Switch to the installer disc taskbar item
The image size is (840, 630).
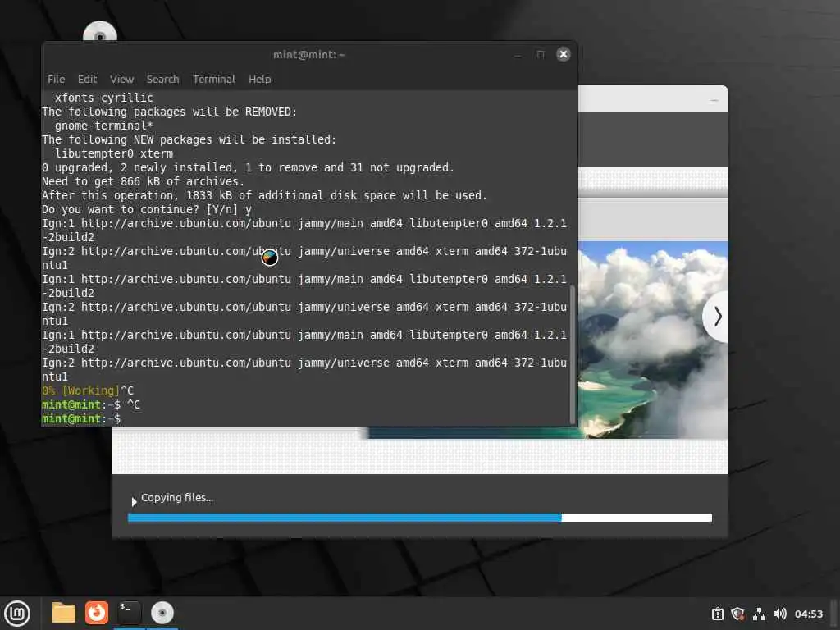[x=162, y=613]
